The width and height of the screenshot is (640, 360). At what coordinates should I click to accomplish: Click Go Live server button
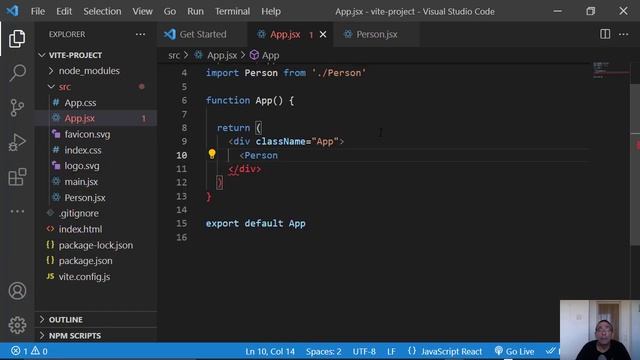514,351
